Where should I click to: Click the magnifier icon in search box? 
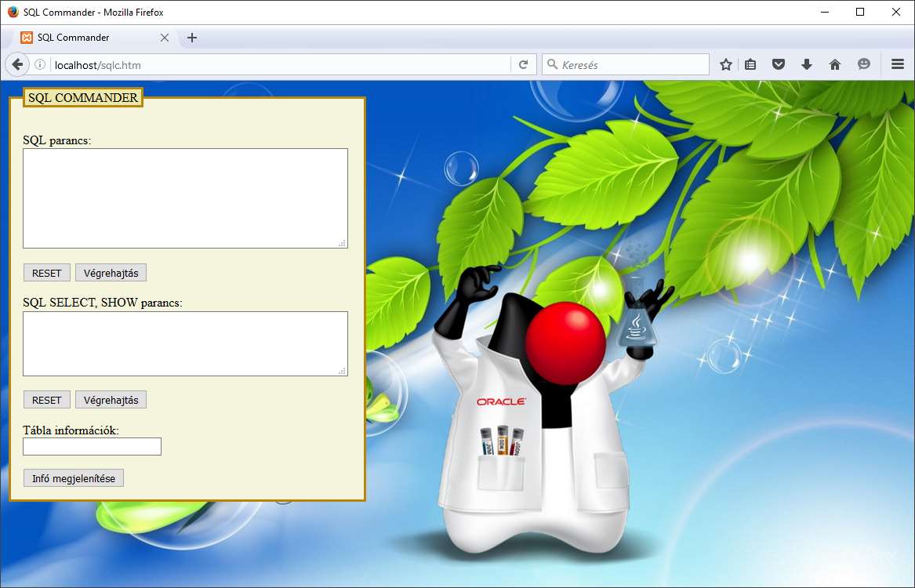(x=552, y=65)
